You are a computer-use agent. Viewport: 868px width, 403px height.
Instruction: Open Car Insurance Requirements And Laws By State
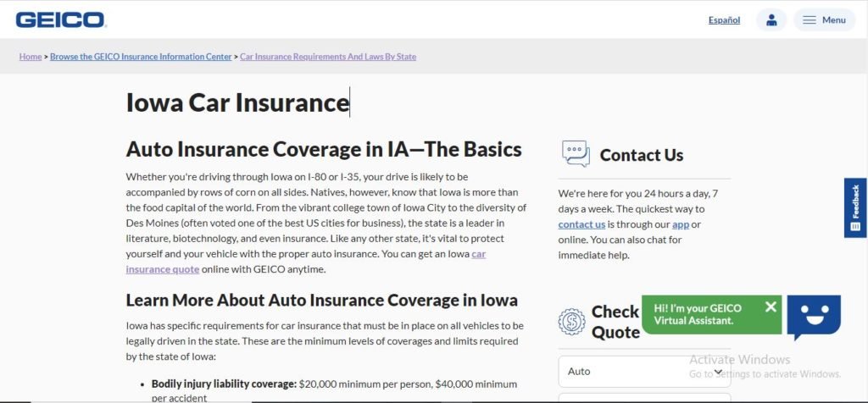click(328, 57)
